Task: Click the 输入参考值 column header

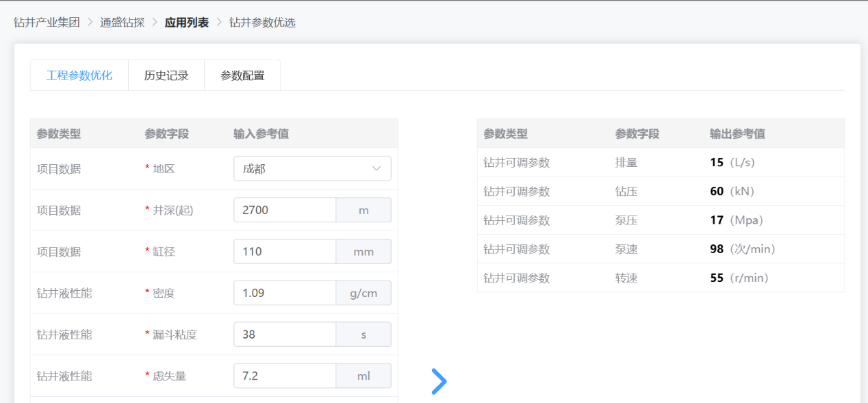Action: [x=261, y=134]
